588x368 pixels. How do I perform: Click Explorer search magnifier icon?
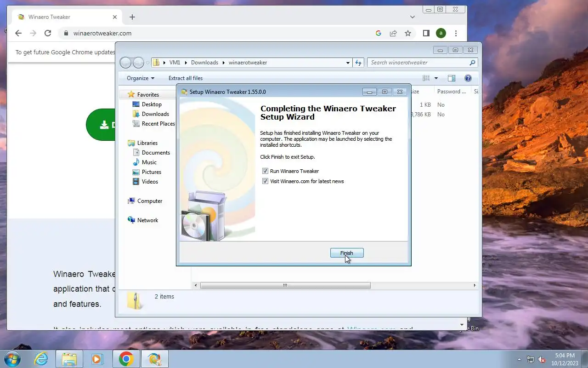472,63
